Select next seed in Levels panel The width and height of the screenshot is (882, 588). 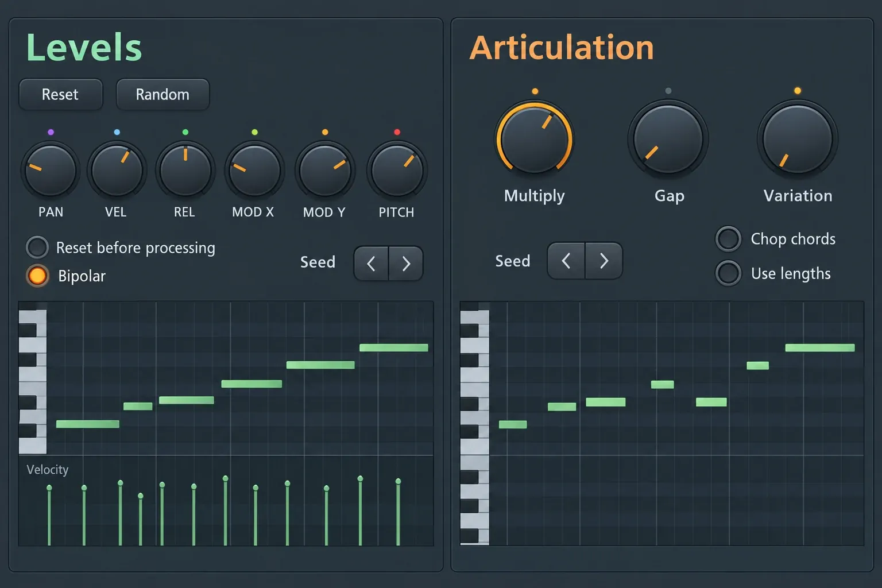tap(406, 264)
